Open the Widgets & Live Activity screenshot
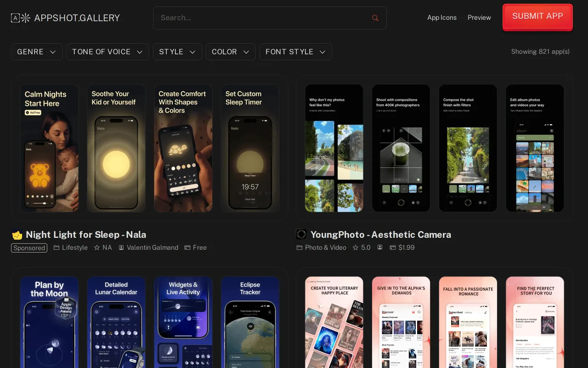The image size is (588, 368). [x=183, y=322]
